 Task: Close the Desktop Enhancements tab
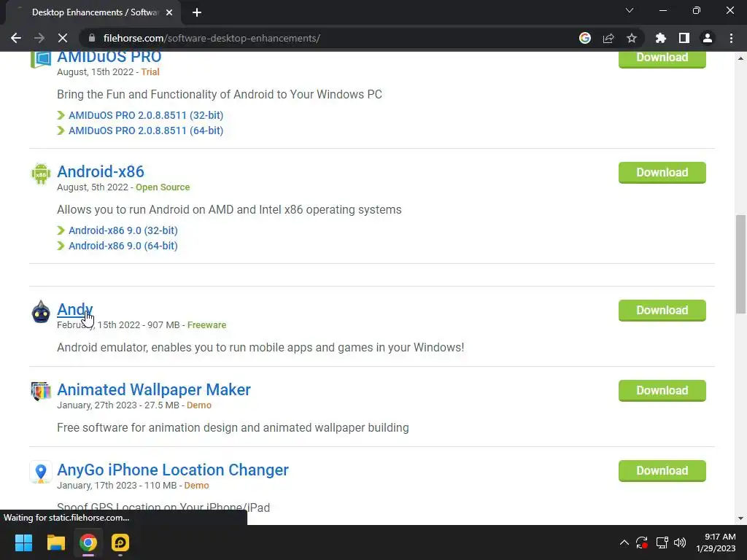coord(169,12)
